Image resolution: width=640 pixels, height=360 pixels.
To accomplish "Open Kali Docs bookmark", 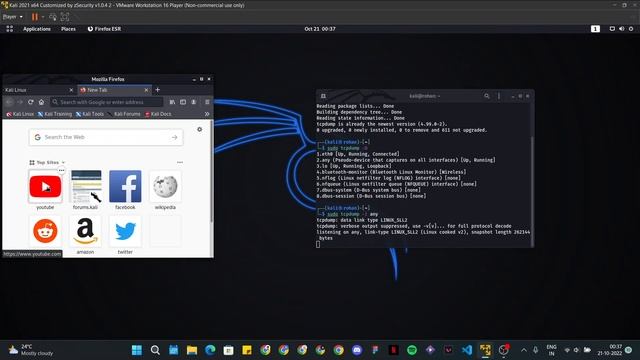I will click(158, 114).
